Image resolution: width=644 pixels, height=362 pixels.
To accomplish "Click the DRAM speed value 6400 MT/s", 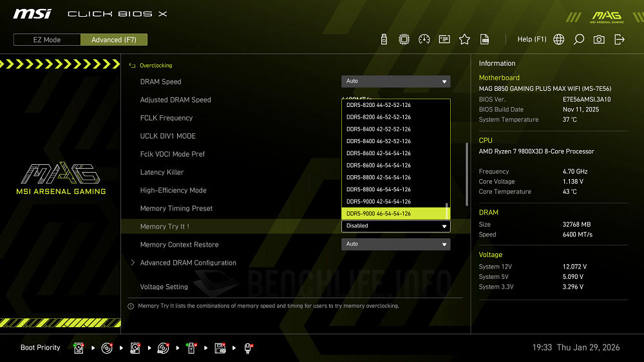I will (x=578, y=234).
